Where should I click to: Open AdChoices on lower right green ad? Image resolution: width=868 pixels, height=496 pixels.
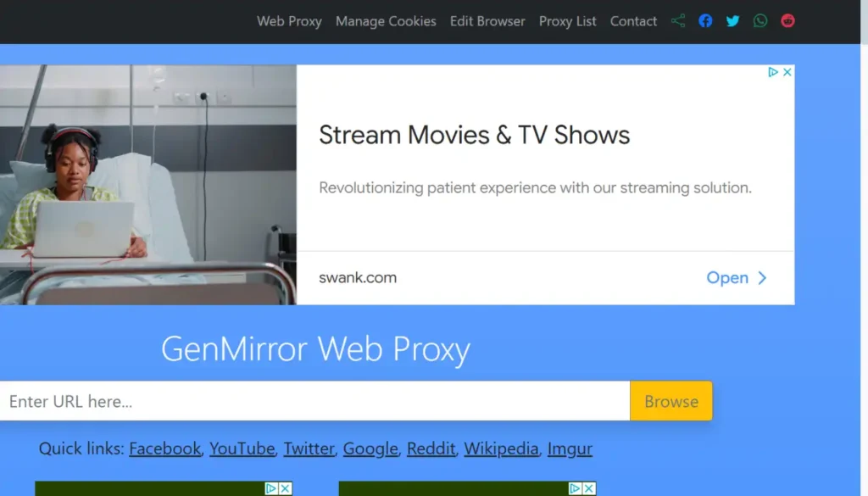pyautogui.click(x=576, y=488)
